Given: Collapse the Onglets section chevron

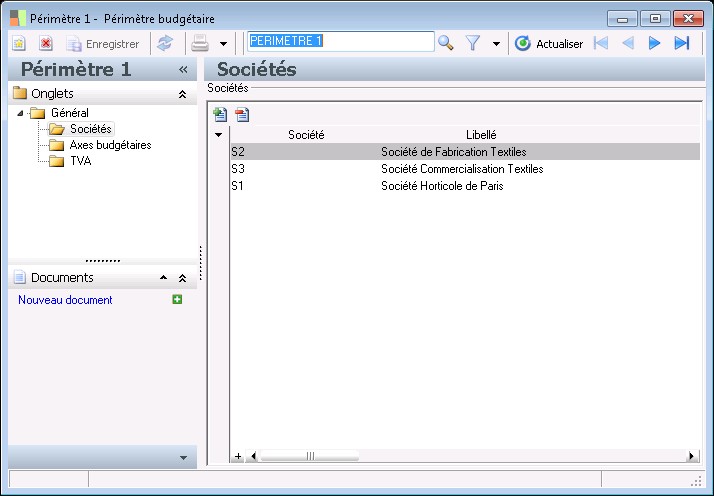Looking at the screenshot, I should point(183,94).
